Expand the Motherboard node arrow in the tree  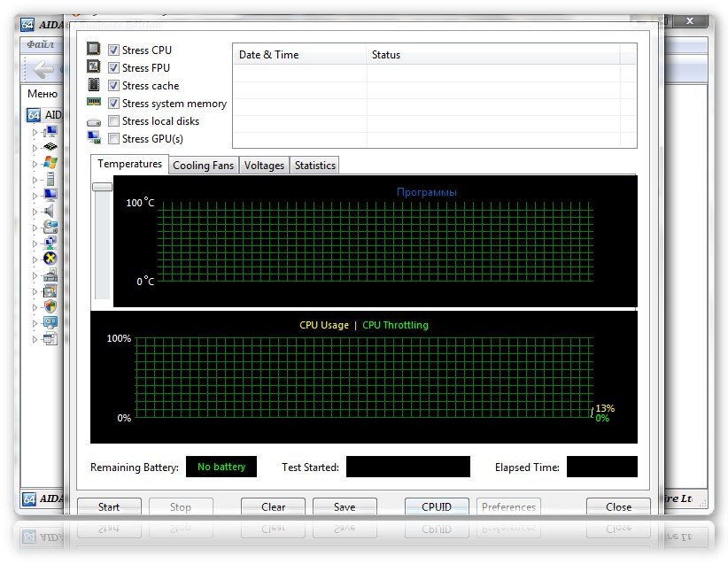[x=35, y=148]
